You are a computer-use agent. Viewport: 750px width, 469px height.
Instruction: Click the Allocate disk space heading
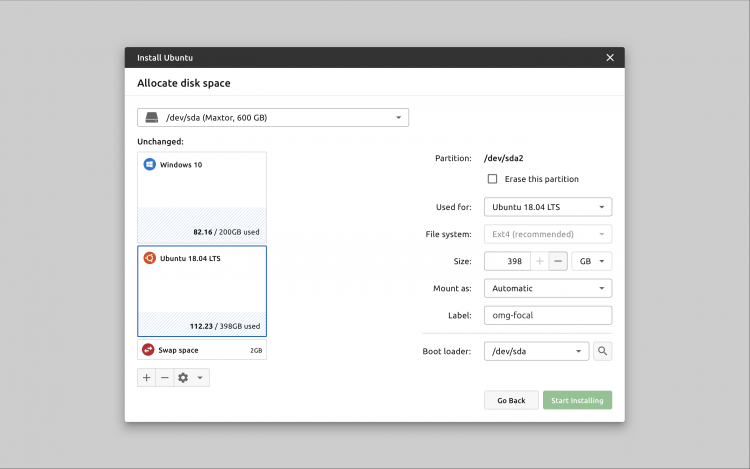click(x=184, y=83)
